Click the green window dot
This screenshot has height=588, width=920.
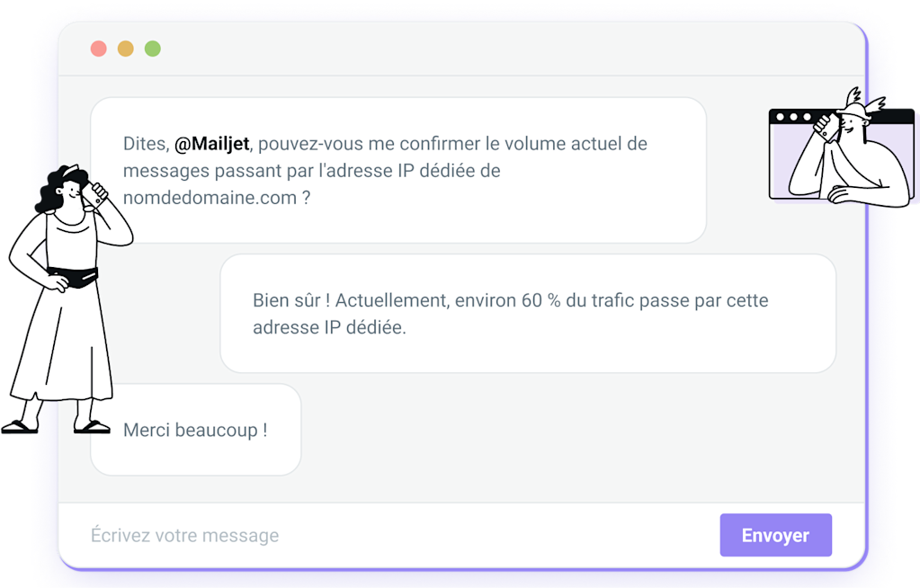pyautogui.click(x=153, y=49)
